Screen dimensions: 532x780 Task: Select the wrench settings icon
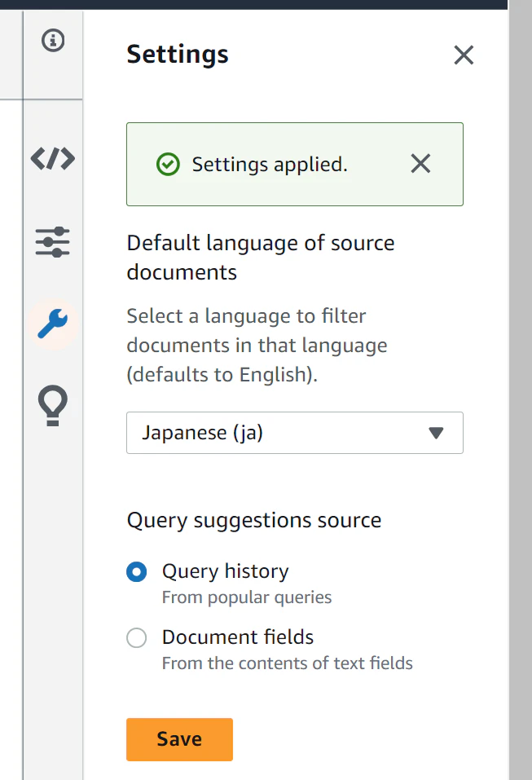click(x=53, y=324)
